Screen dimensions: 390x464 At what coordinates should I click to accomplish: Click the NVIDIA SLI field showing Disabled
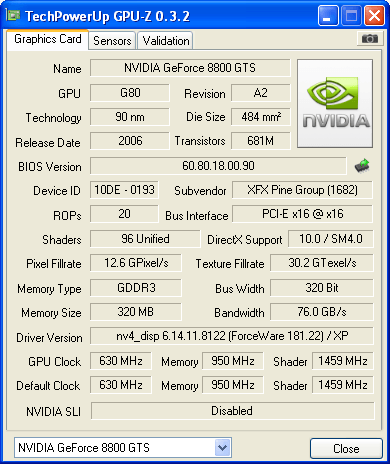click(x=232, y=411)
